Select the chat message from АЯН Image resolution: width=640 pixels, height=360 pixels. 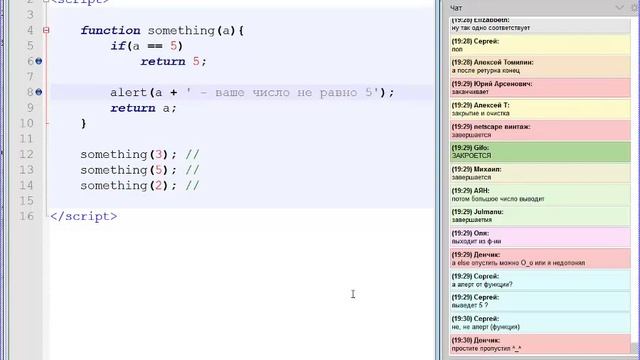(540, 194)
